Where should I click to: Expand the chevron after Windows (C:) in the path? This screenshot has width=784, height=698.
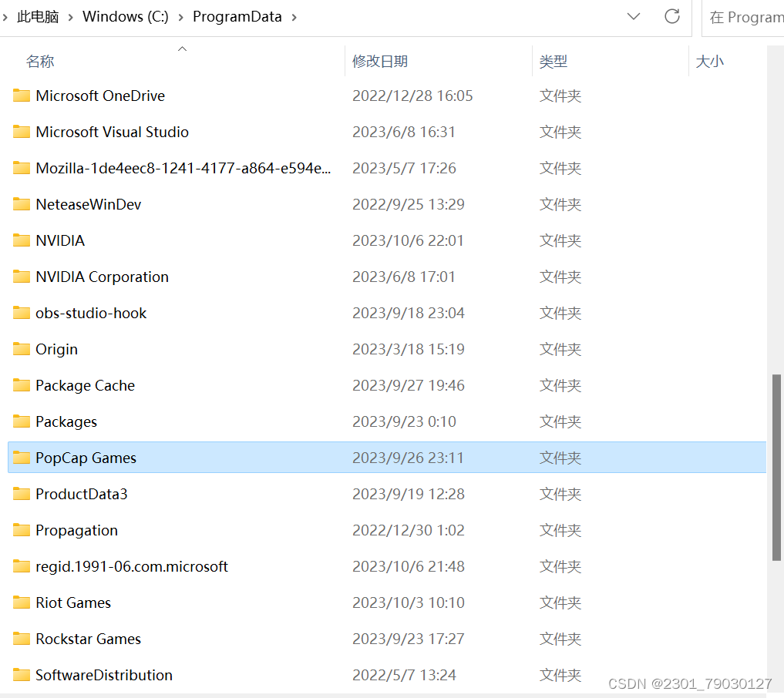click(180, 18)
